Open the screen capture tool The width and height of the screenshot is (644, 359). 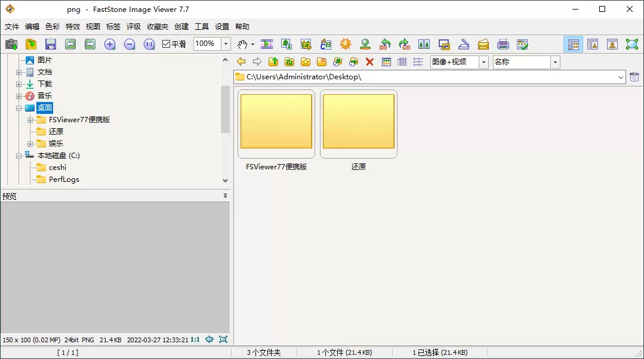coord(445,44)
